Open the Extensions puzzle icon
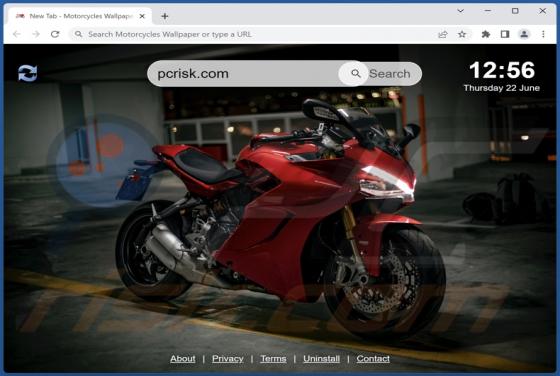This screenshot has width=560, height=376. tap(485, 34)
